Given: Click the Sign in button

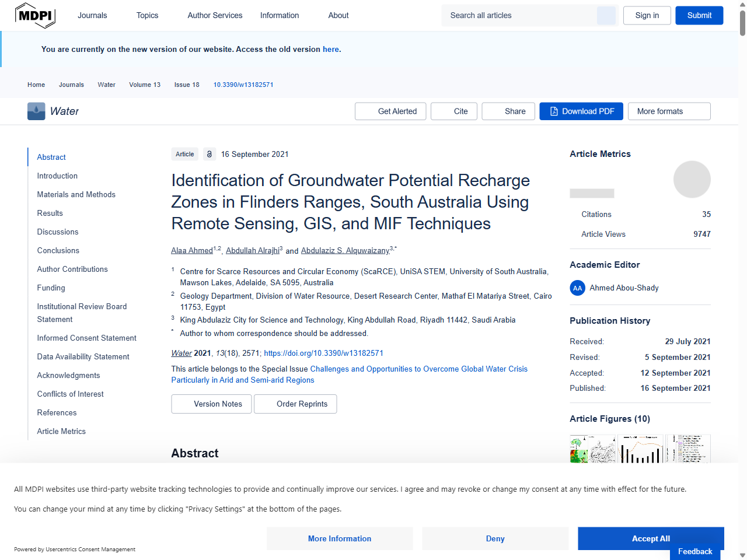Looking at the screenshot, I should (x=647, y=15).
